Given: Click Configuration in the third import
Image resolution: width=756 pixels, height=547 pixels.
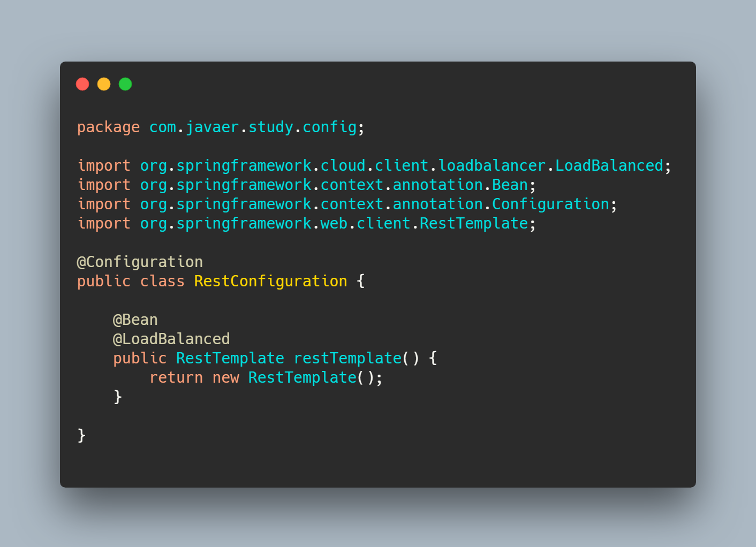Looking at the screenshot, I should click(550, 205).
